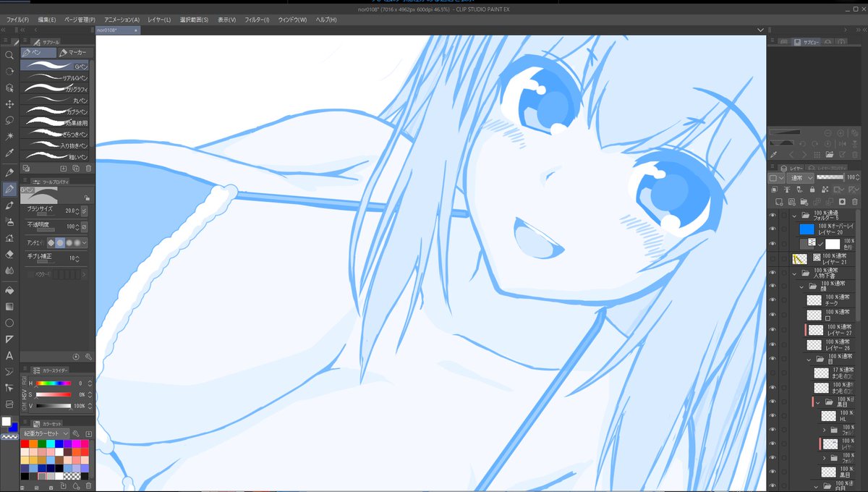Collapse the 目 layer folder
This screenshot has height=492, width=868.
tap(809, 359)
